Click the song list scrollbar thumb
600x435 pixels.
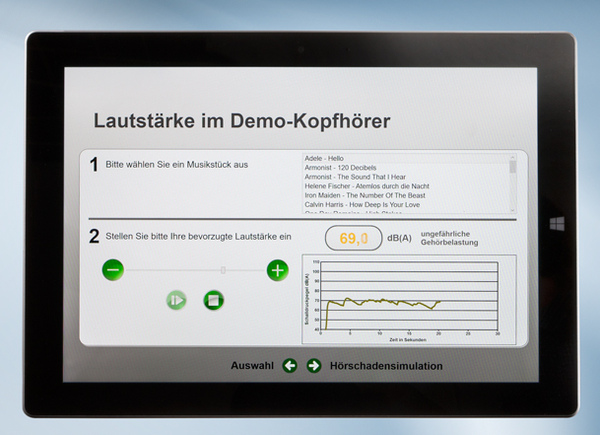(513, 167)
